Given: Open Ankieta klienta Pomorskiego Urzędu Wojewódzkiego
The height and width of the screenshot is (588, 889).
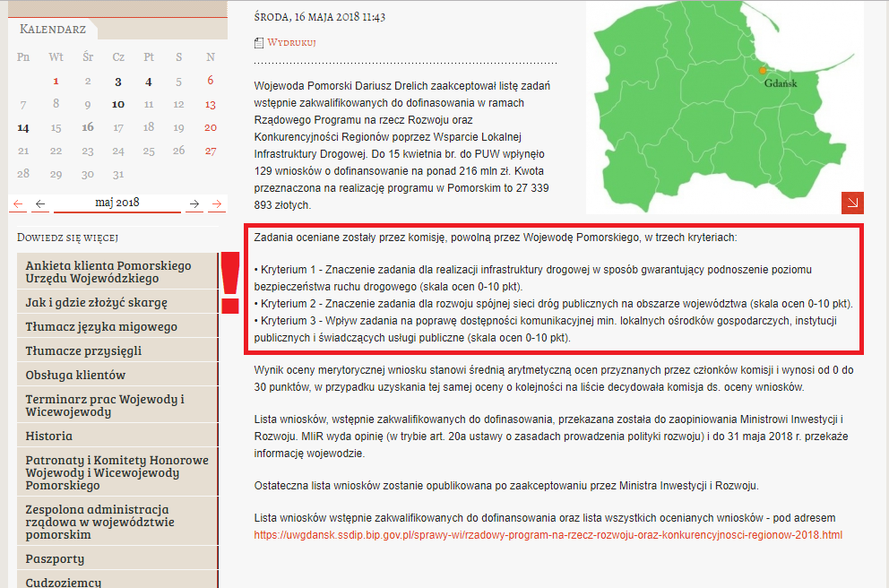Looking at the screenshot, I should pos(117,272).
